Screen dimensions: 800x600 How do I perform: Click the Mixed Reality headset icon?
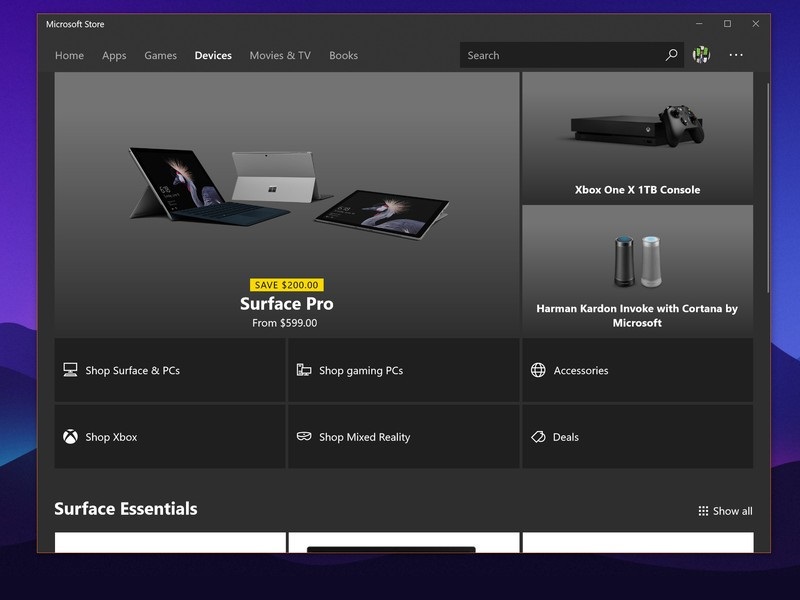pyautogui.click(x=304, y=436)
